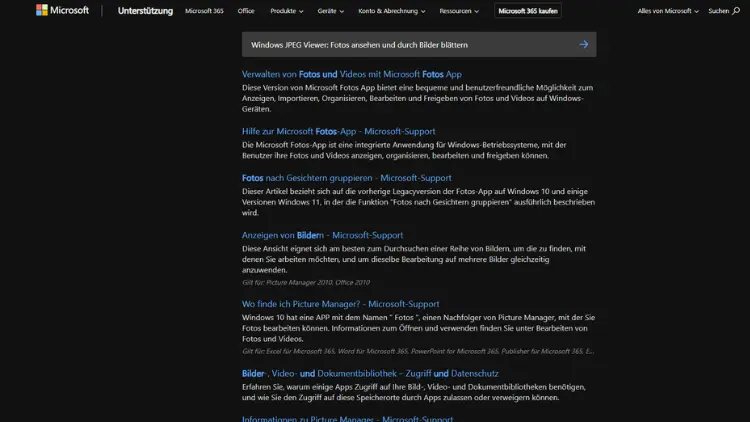Click the Microsoft logo icon
This screenshot has height=422, width=750.
(42, 11)
